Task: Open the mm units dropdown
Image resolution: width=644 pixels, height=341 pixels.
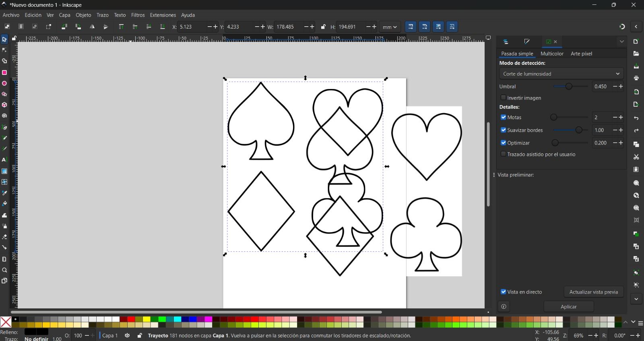Action: point(389,27)
